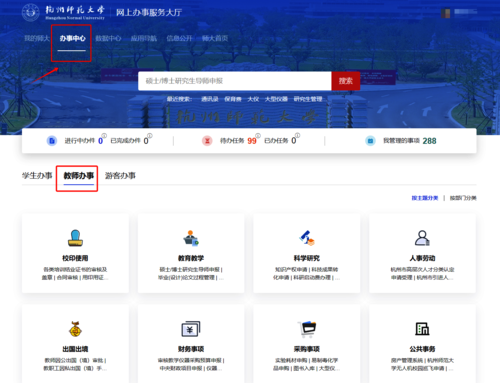Open the 信息公开 navigation item

point(179,38)
